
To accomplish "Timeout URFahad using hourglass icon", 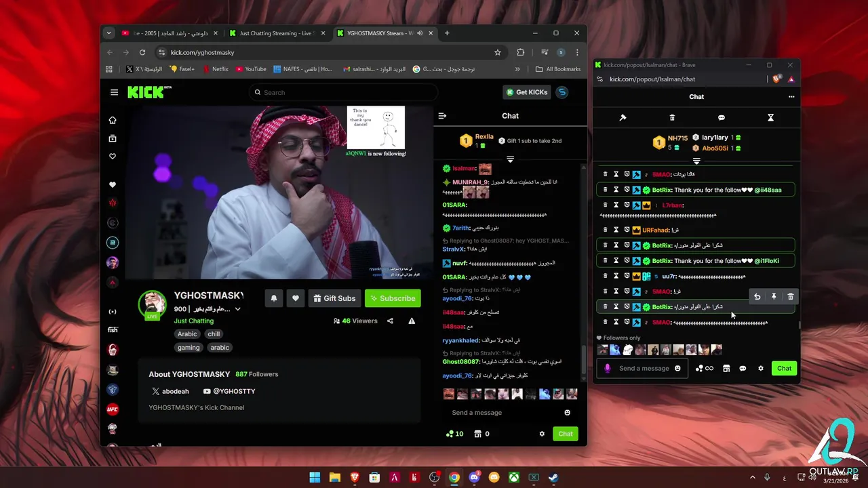I will pyautogui.click(x=616, y=230).
